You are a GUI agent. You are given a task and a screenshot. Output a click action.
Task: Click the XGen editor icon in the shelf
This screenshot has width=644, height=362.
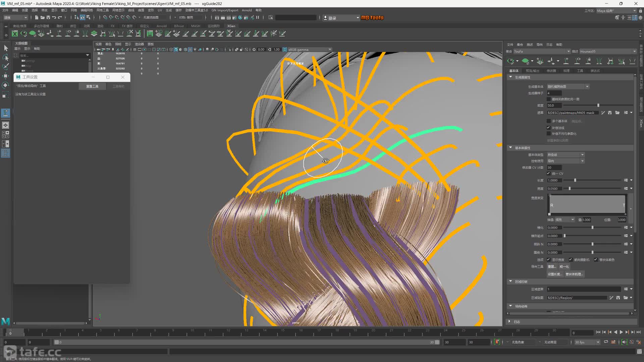click(15, 34)
